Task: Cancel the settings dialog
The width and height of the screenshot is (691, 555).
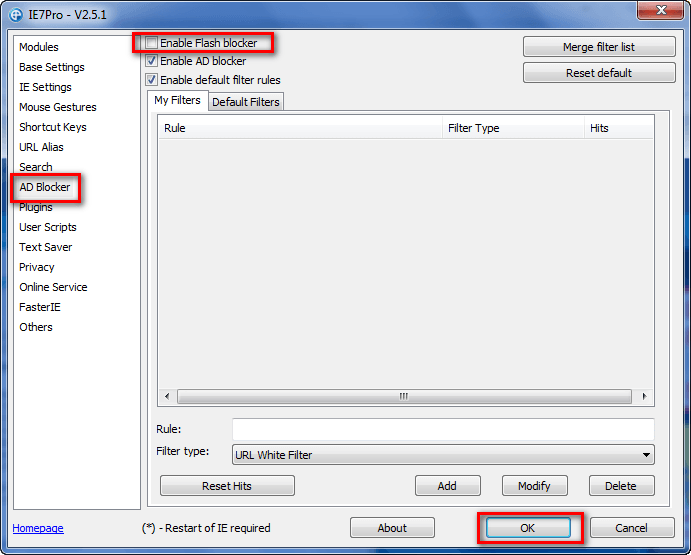Action: (632, 528)
